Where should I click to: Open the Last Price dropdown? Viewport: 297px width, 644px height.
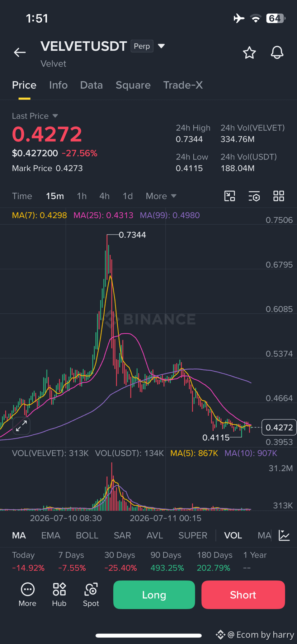[x=35, y=116]
